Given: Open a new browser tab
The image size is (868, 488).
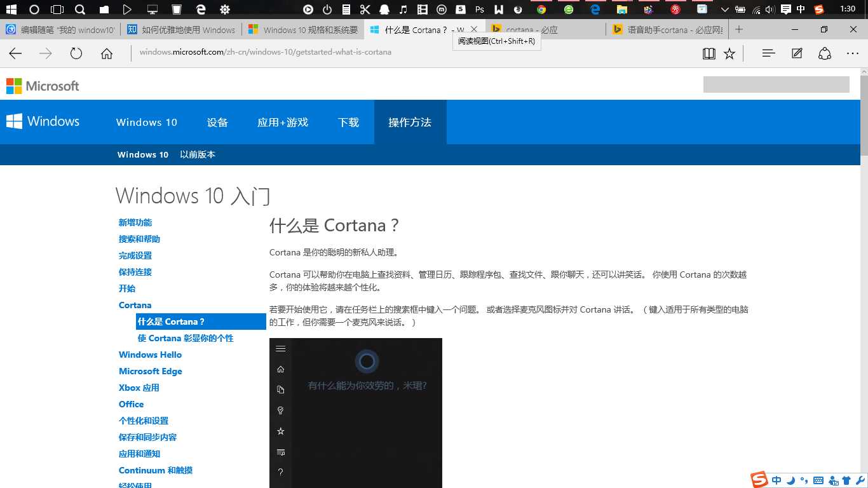Looking at the screenshot, I should pyautogui.click(x=739, y=29).
